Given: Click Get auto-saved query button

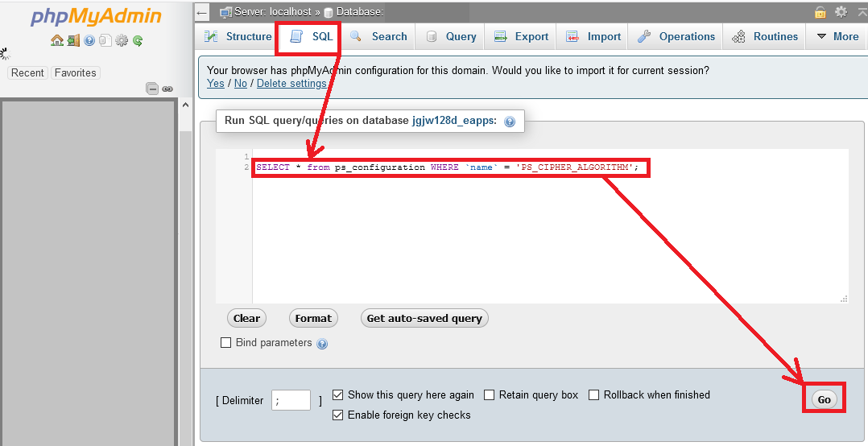Looking at the screenshot, I should click(x=424, y=318).
